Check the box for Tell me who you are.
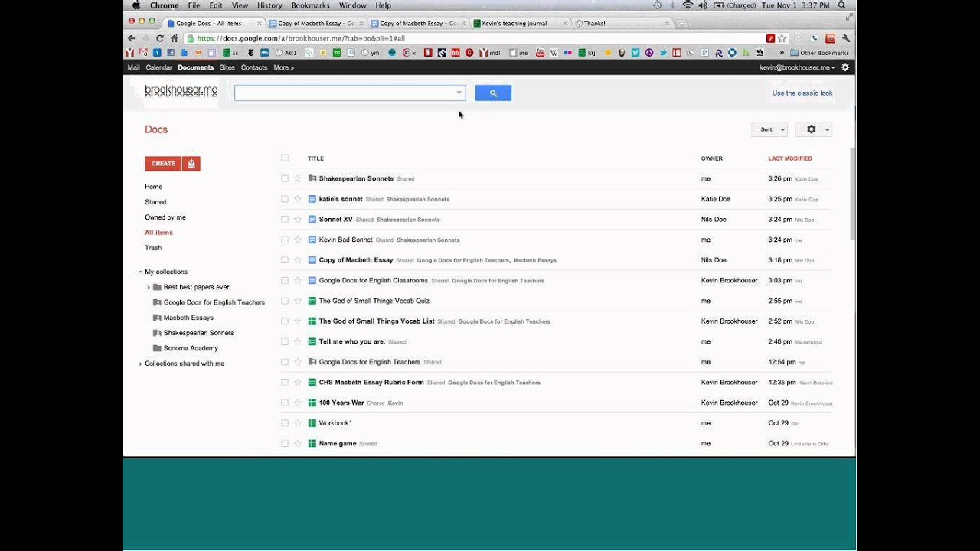This screenshot has width=980, height=551. pos(285,341)
